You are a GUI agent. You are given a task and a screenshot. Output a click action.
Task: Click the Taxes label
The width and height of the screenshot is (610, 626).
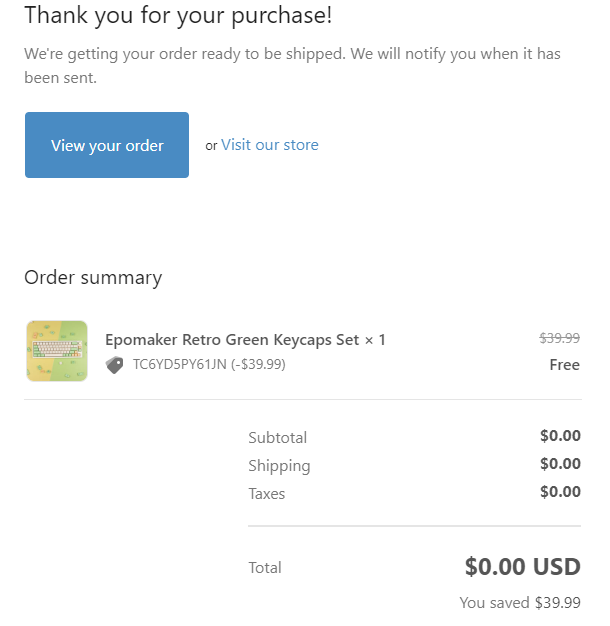tap(267, 494)
